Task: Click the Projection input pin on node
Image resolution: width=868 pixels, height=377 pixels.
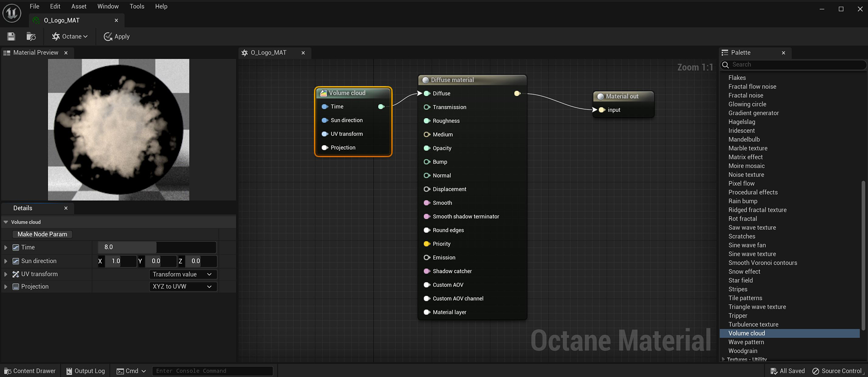Action: click(x=325, y=148)
